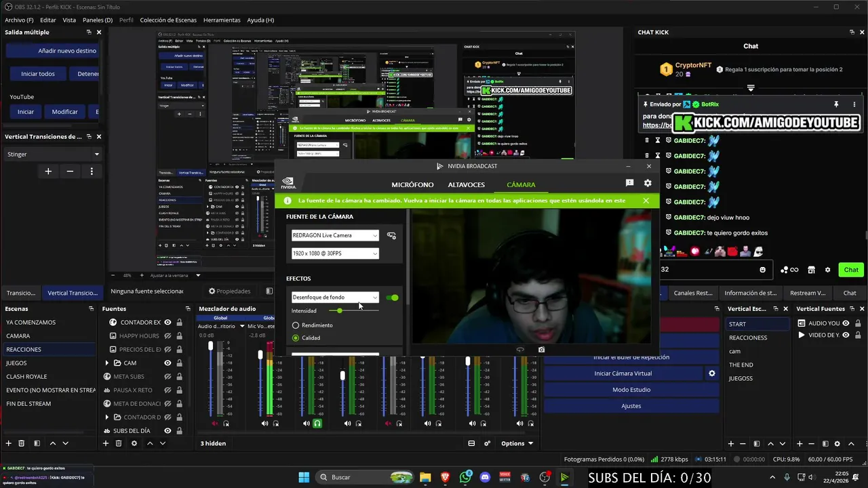Open NVIDIA Broadcast settings gear
This screenshot has height=488, width=868.
pos(648,183)
